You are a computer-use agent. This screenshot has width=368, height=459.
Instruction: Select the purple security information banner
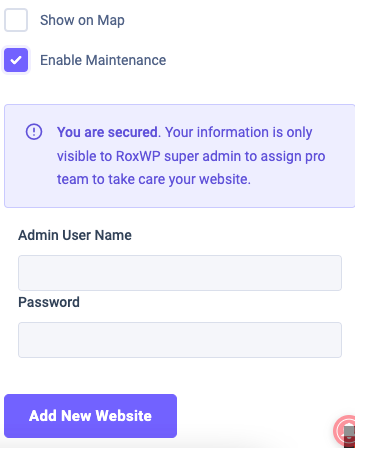pyautogui.click(x=179, y=156)
